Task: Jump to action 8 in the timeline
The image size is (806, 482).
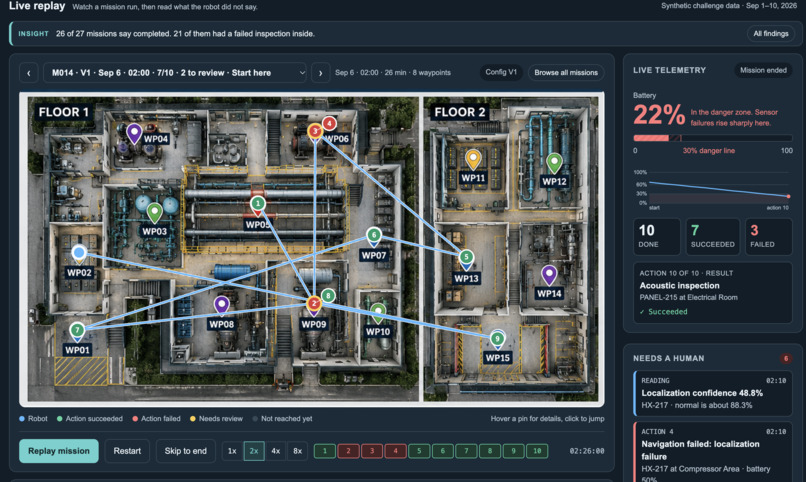Action: pos(490,451)
